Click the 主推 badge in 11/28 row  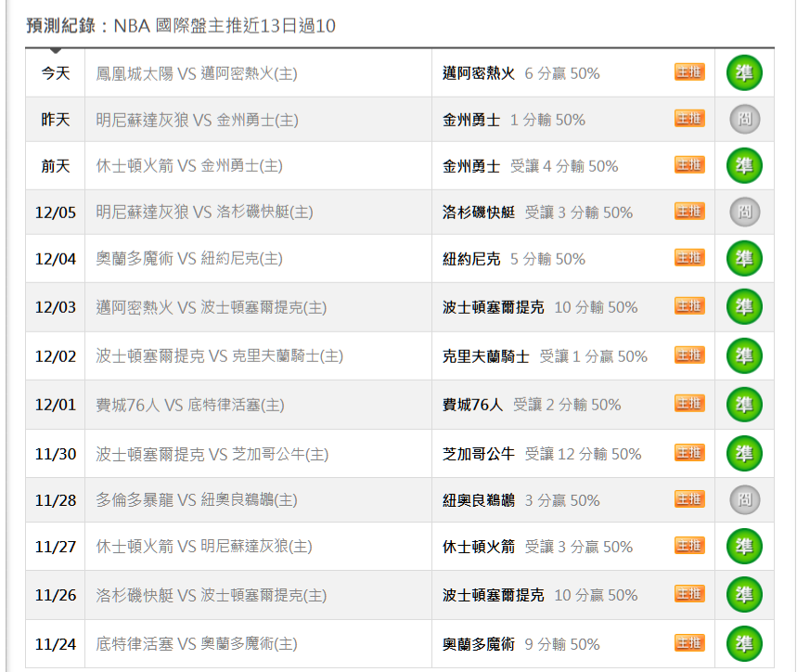point(689,499)
